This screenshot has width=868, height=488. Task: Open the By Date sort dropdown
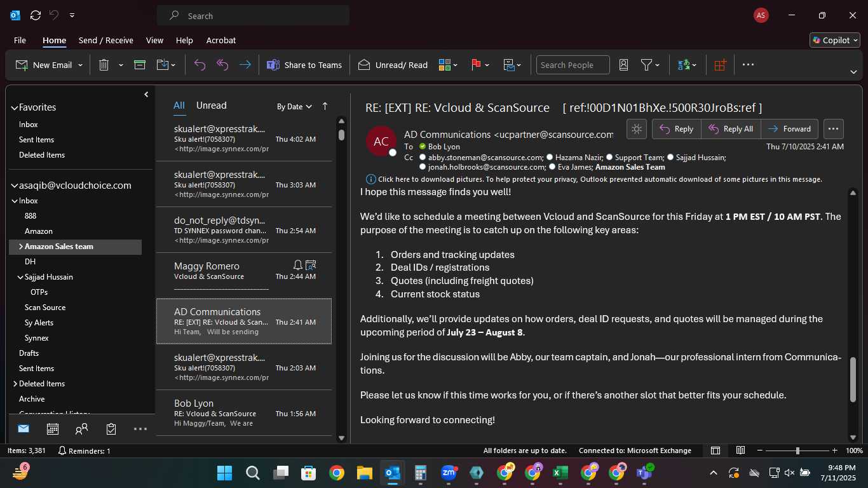tap(294, 107)
